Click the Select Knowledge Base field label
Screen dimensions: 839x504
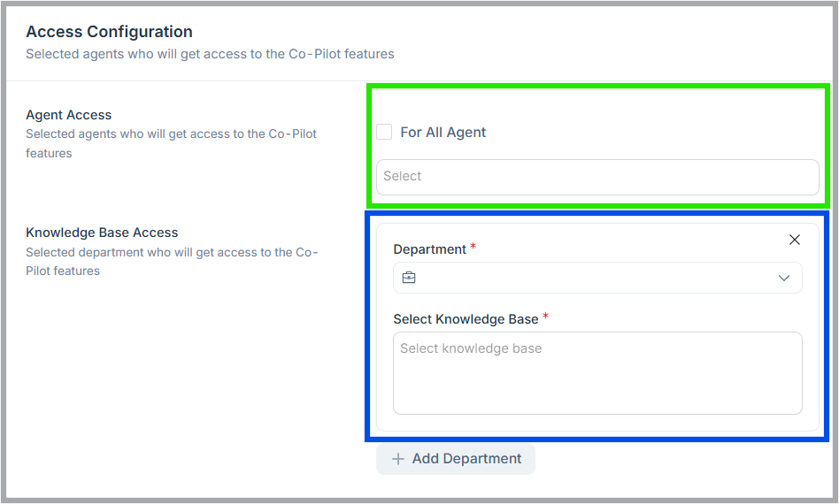tap(466, 318)
